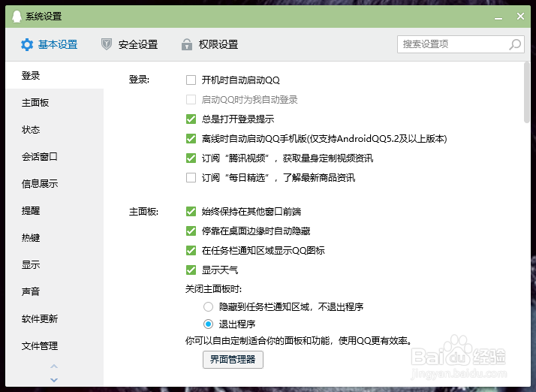Screen dimensions: 536x392
Task: Uncheck 停靠在桌面边缘时自动隐藏
Action: pyautogui.click(x=191, y=231)
